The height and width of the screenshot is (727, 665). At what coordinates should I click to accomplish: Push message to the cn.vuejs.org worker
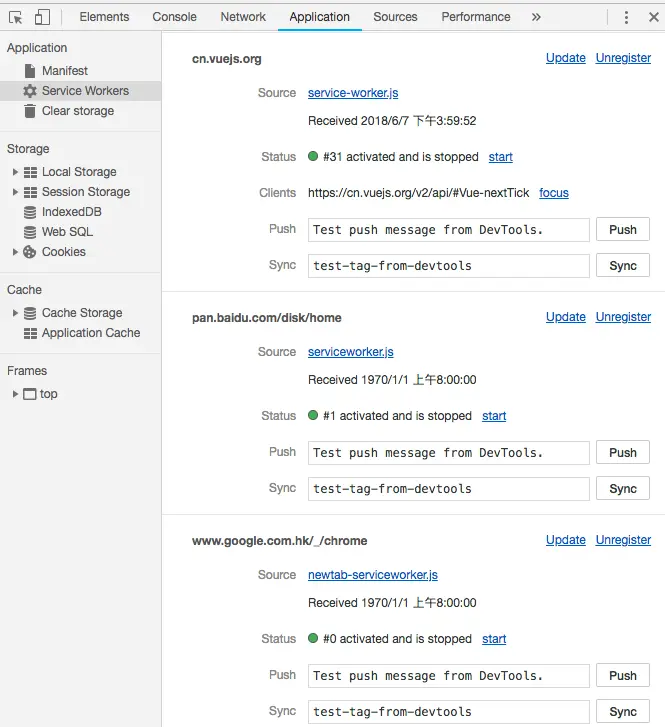tap(623, 230)
